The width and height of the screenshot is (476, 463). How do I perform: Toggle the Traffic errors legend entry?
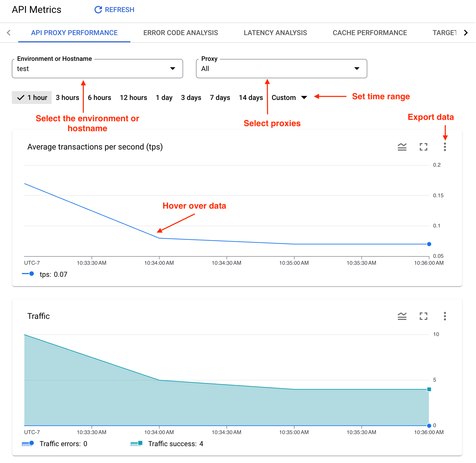pyautogui.click(x=55, y=444)
